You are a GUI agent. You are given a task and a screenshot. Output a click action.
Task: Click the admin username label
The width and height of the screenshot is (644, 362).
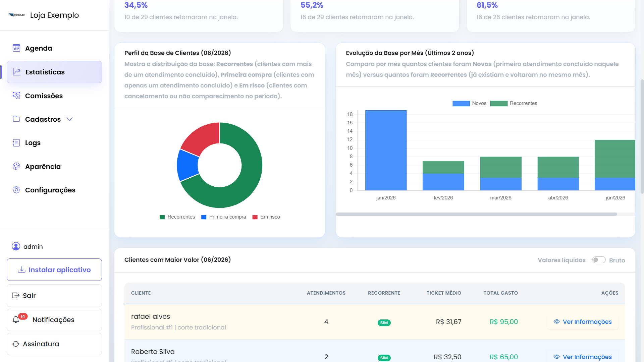(x=33, y=246)
